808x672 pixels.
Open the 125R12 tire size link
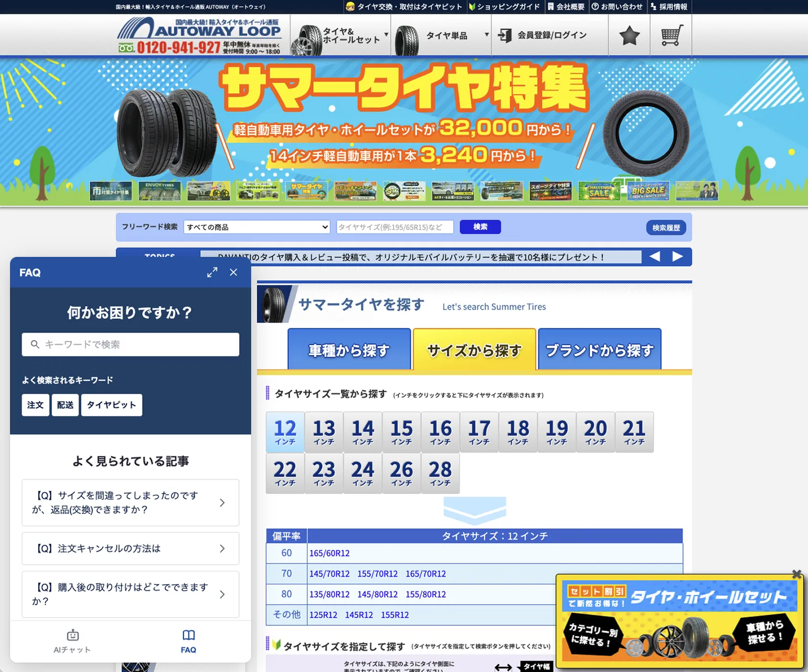click(x=323, y=614)
